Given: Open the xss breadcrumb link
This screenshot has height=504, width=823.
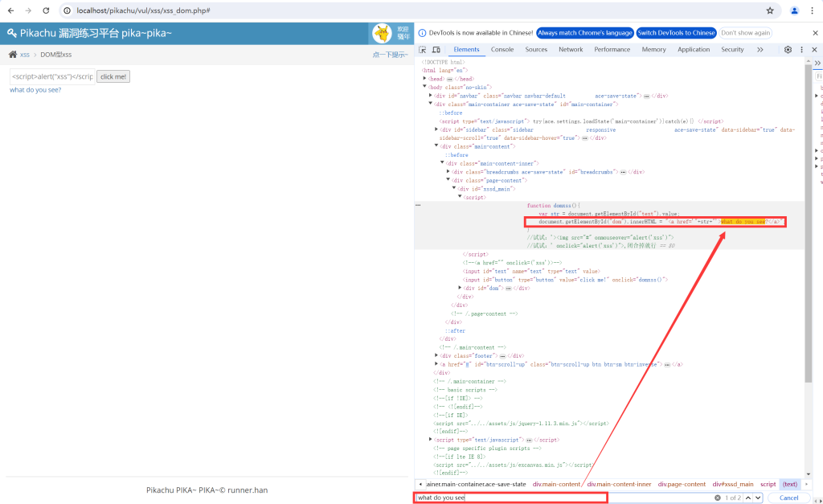Looking at the screenshot, I should (25, 55).
